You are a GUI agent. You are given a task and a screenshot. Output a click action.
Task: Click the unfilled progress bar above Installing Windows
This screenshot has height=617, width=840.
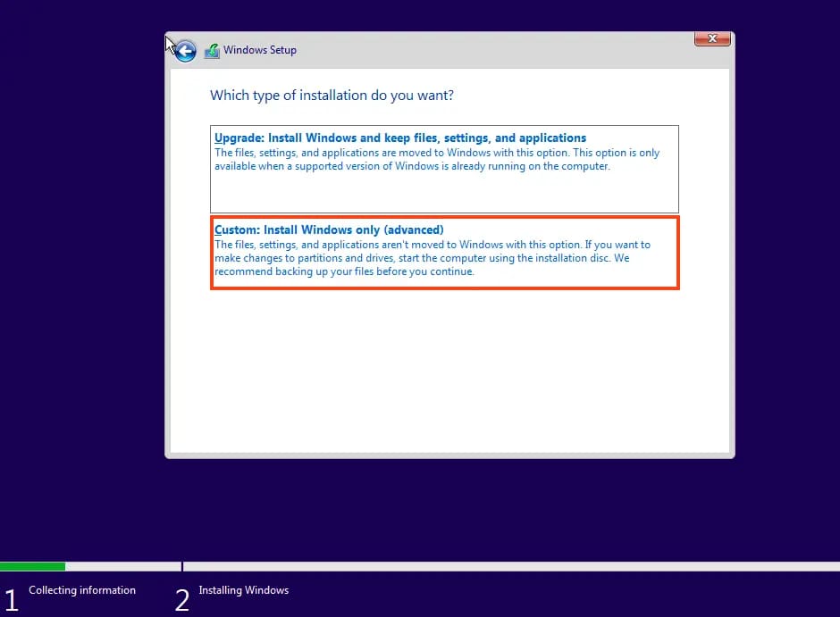509,566
